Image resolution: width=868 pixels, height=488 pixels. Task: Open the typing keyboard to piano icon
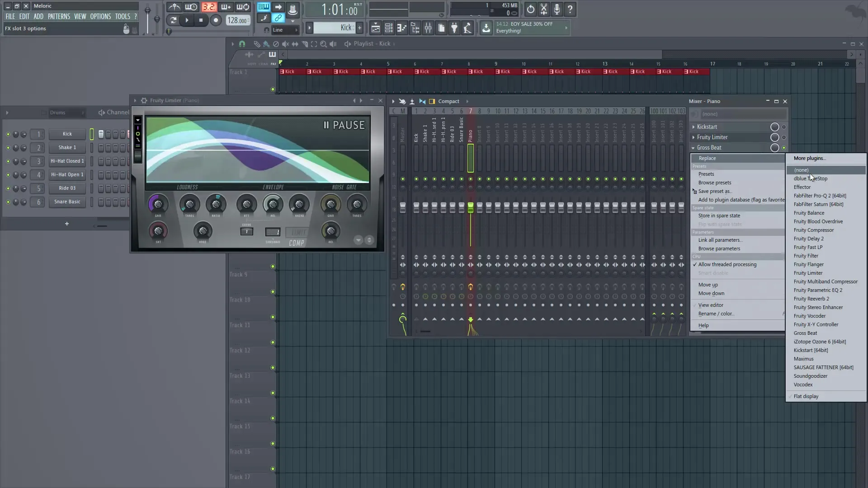[264, 7]
